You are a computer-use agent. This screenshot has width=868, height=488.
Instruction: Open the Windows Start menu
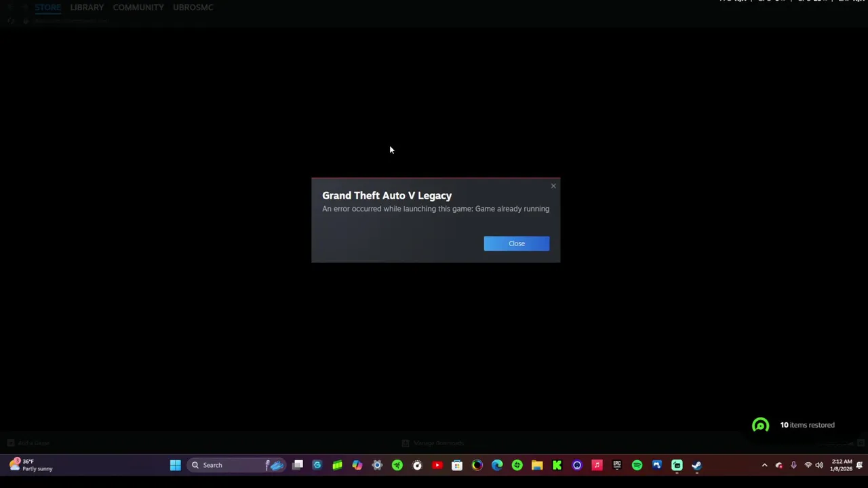click(x=176, y=465)
